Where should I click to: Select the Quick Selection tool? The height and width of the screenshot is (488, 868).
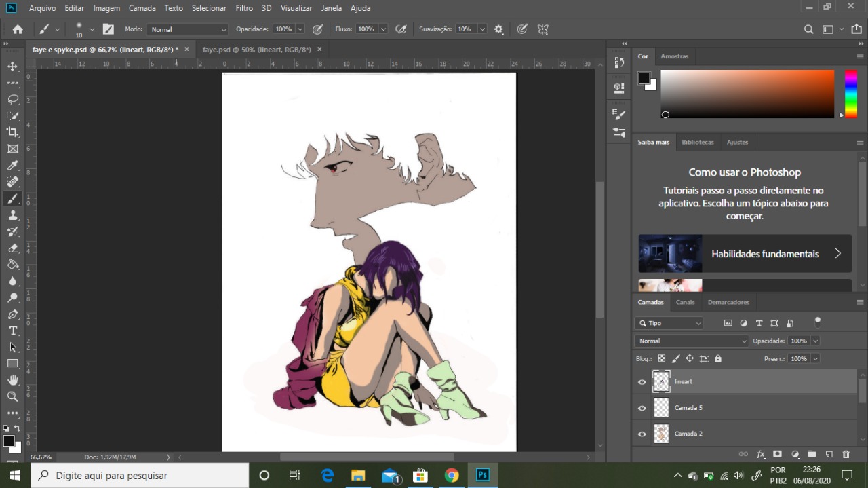12,116
